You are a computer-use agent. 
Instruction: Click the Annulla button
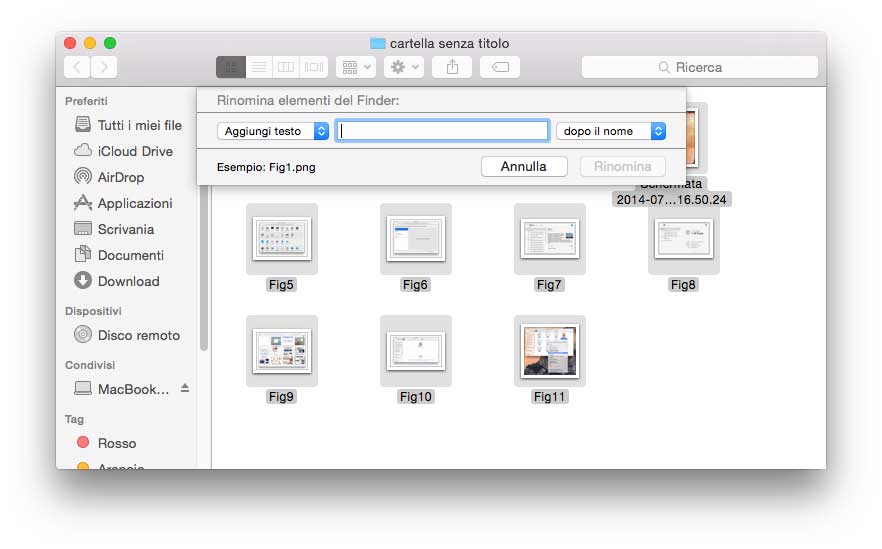tap(524, 166)
